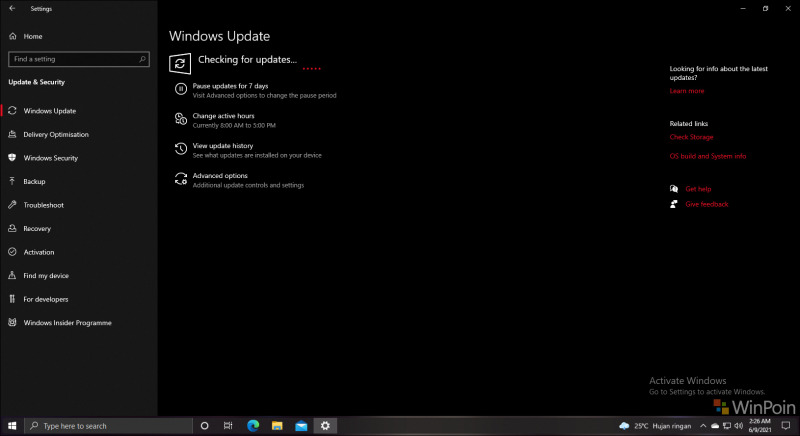The width and height of the screenshot is (800, 436).
Task: Click the Backup arrow icon
Action: [12, 181]
